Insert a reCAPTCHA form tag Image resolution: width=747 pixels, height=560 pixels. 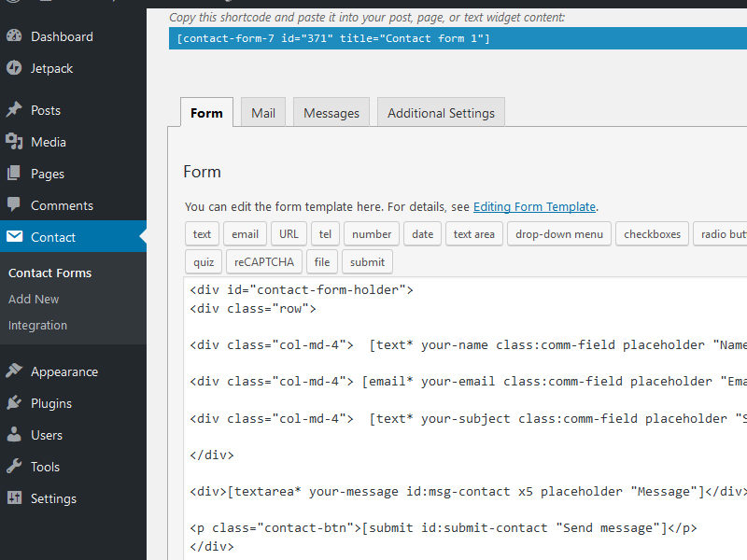(263, 262)
